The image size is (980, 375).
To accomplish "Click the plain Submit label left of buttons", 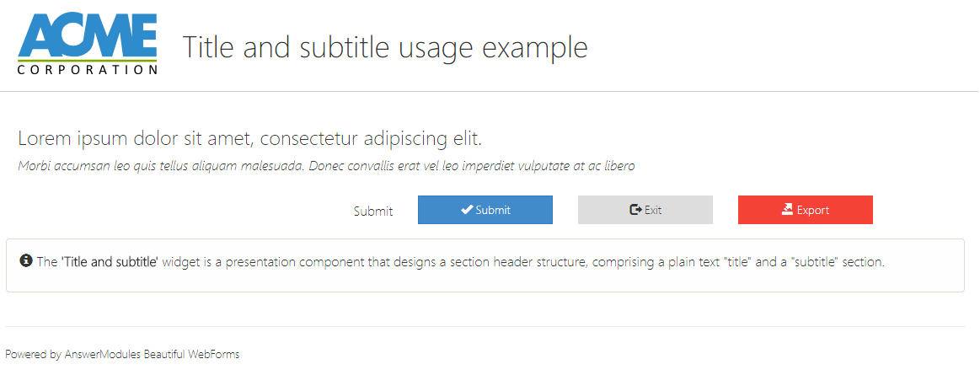I will (x=373, y=211).
